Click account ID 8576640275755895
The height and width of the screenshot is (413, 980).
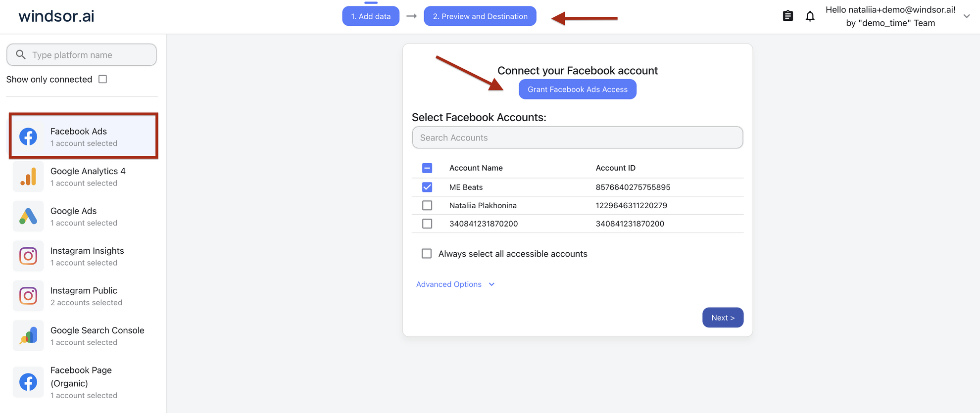633,187
